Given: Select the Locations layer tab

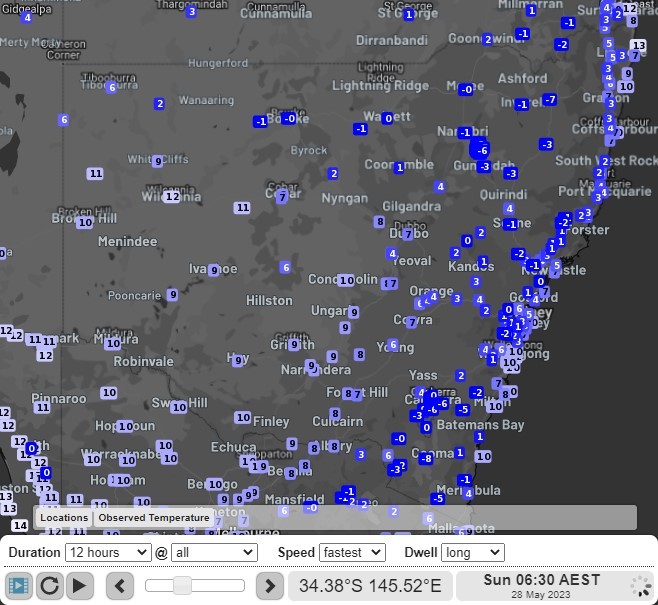Looking at the screenshot, I should tap(64, 518).
